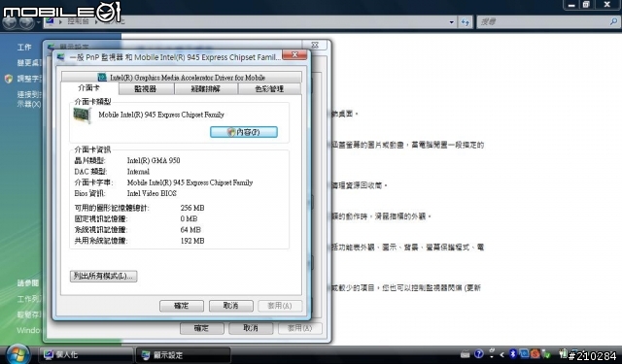Click battery power tray icon
Image resolution: width=622 pixels, height=364 pixels.
click(x=563, y=353)
